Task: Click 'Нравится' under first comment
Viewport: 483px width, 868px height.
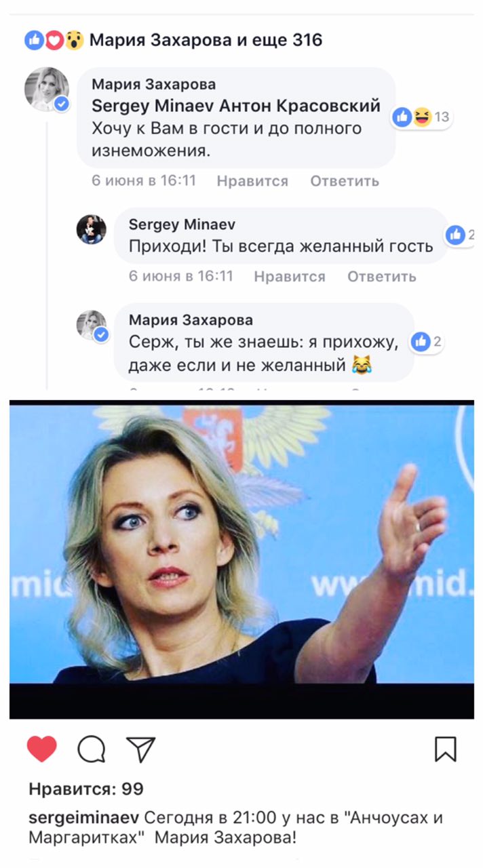Action: [x=252, y=181]
